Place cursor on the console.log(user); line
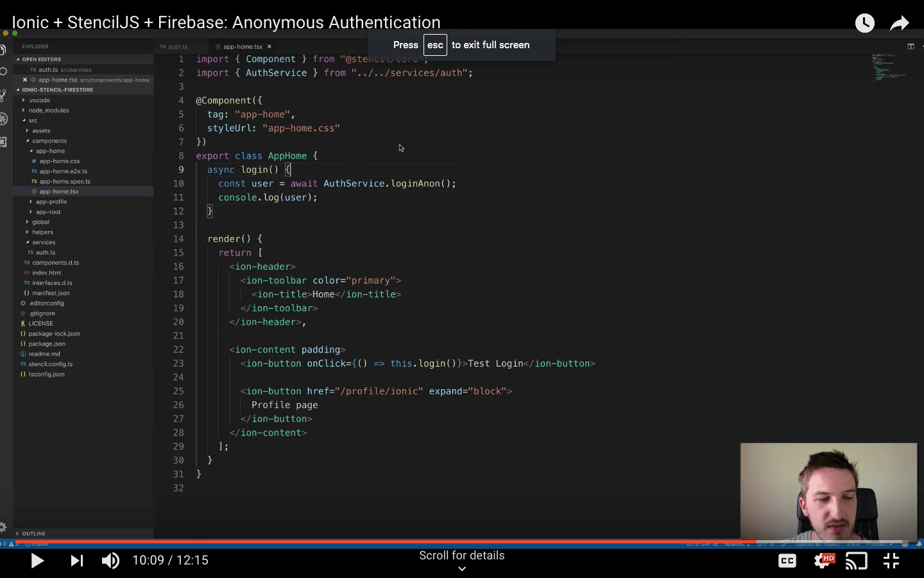This screenshot has width=924, height=578. 268,197
